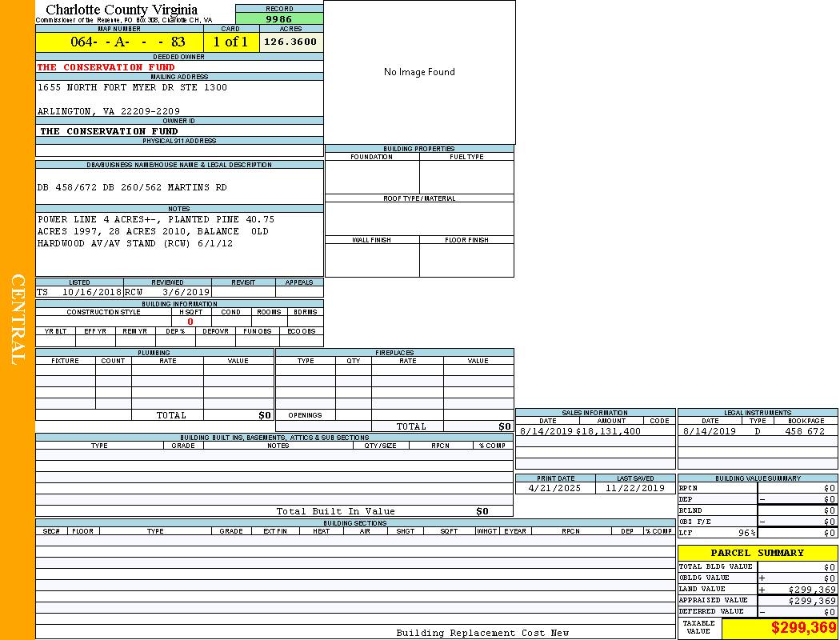Image resolution: width=840 pixels, height=640 pixels.
Task: Click the last saved date 11/22/2019
Action: click(634, 488)
